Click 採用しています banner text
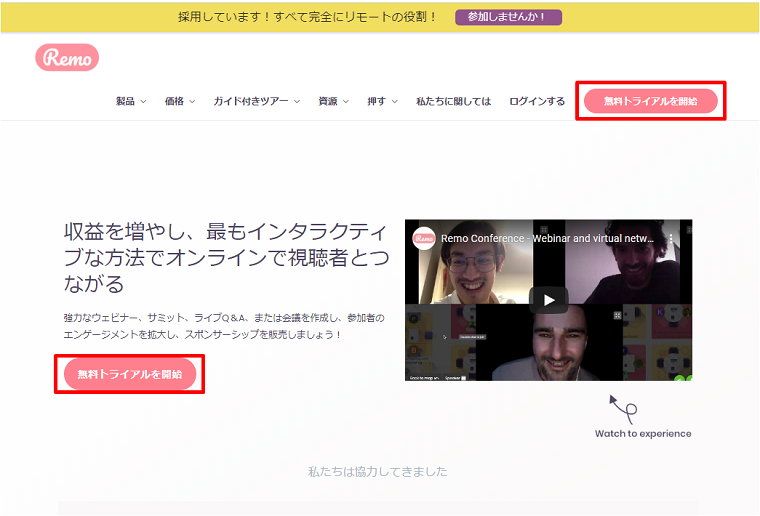The image size is (760, 516). [x=307, y=17]
